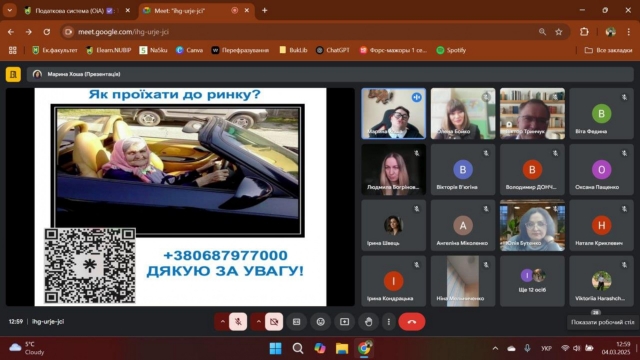640x360 pixels.
Task: Open the Chrome three-dot menu
Action: 629,32
